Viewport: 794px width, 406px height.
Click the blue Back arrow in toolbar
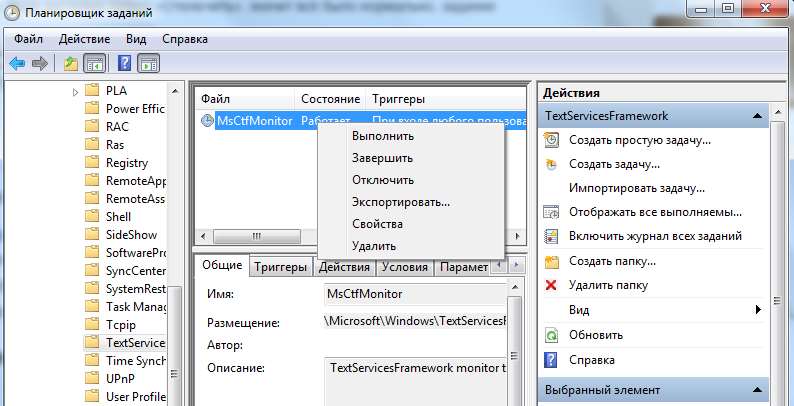click(17, 64)
